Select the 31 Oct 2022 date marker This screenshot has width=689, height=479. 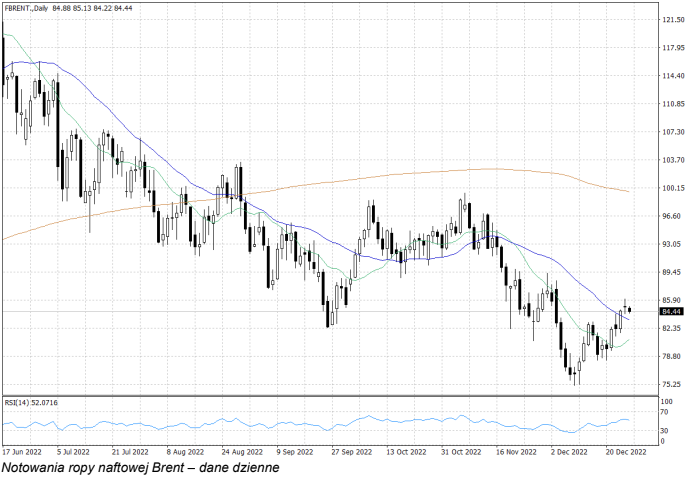coord(461,451)
